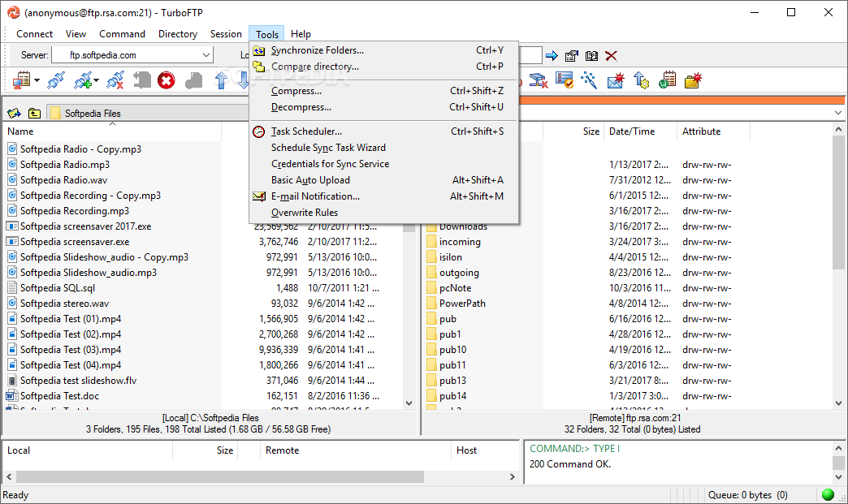Select Softpedia Radio.wav file
The height and width of the screenshot is (504, 848).
click(64, 180)
